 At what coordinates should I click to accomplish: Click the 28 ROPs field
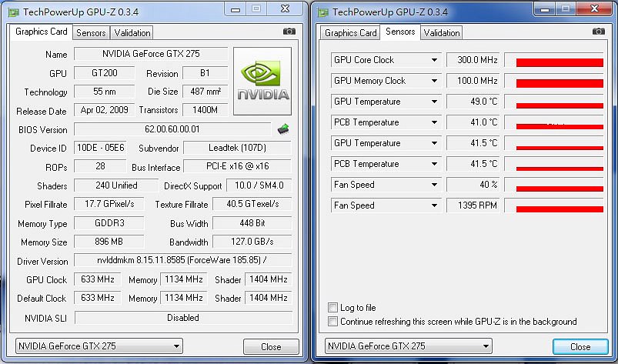click(100, 166)
